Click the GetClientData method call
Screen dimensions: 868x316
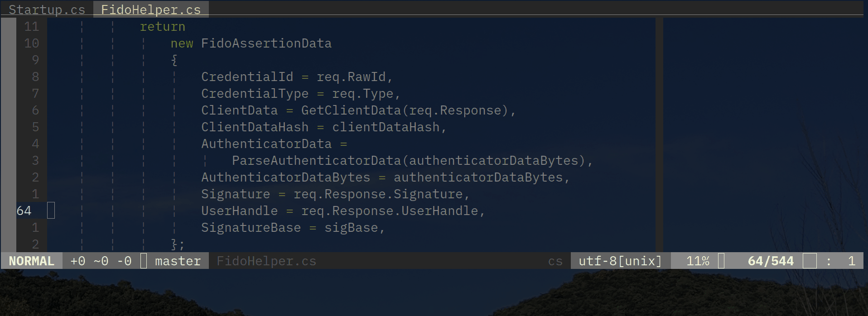[x=351, y=110]
